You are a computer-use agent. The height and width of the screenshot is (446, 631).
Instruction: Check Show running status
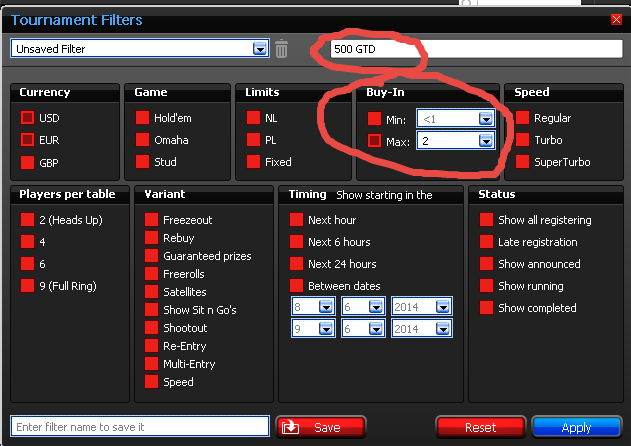pos(486,286)
